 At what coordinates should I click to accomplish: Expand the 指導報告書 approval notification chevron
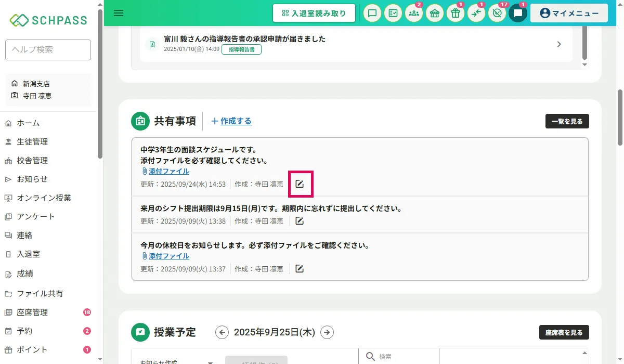pyautogui.click(x=559, y=45)
